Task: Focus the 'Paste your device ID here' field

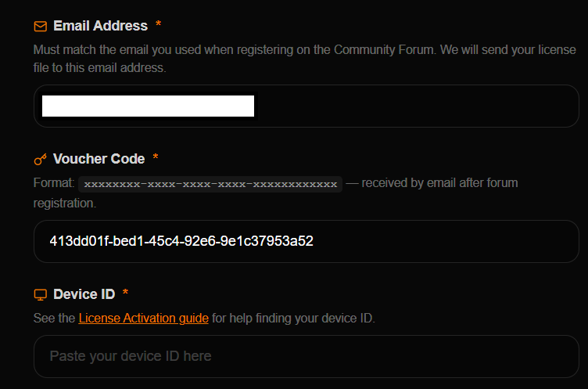Action: (307, 356)
